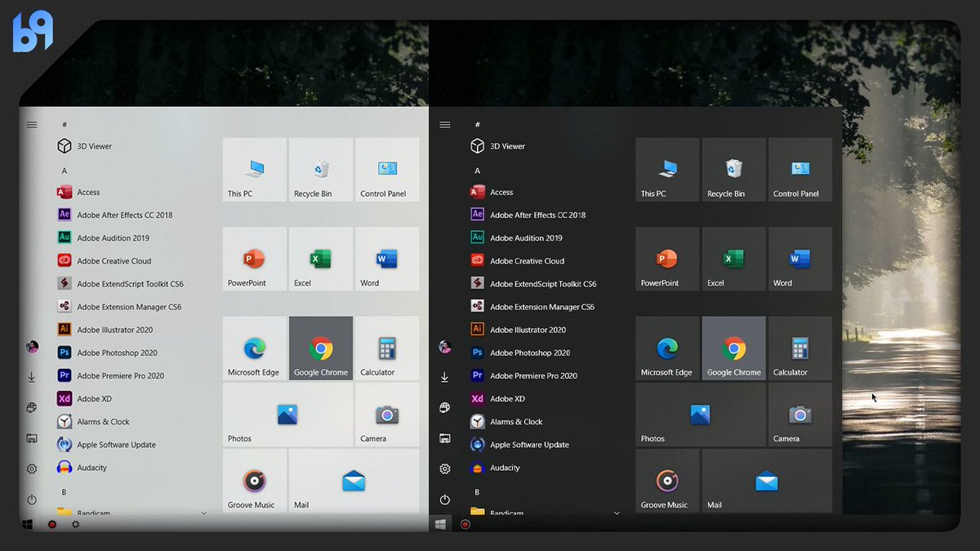Open the Excel tile in the dark menu
Screen dimensions: 980x551
[x=734, y=259]
